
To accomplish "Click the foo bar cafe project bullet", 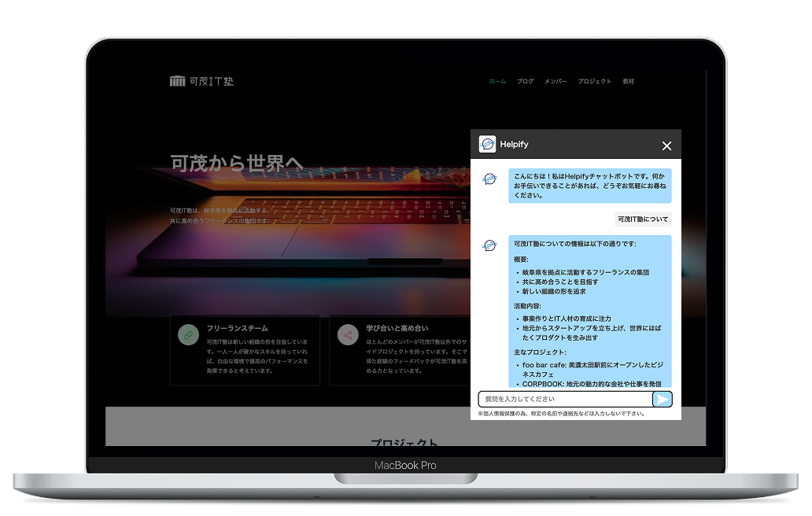I will 592,370.
